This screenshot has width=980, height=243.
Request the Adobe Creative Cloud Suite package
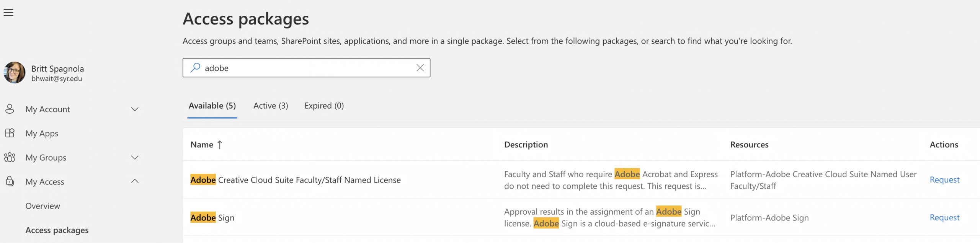(x=944, y=180)
